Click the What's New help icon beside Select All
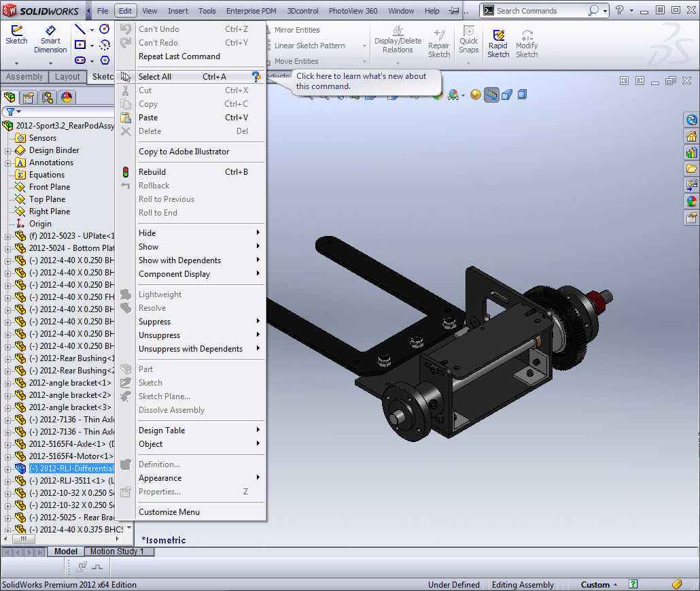 (256, 77)
